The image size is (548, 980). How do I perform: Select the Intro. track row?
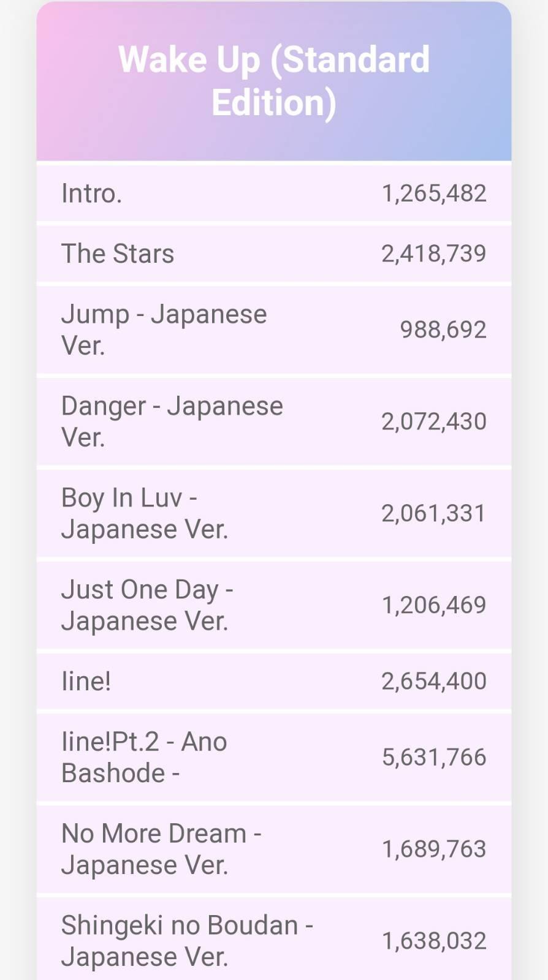tap(92, 194)
